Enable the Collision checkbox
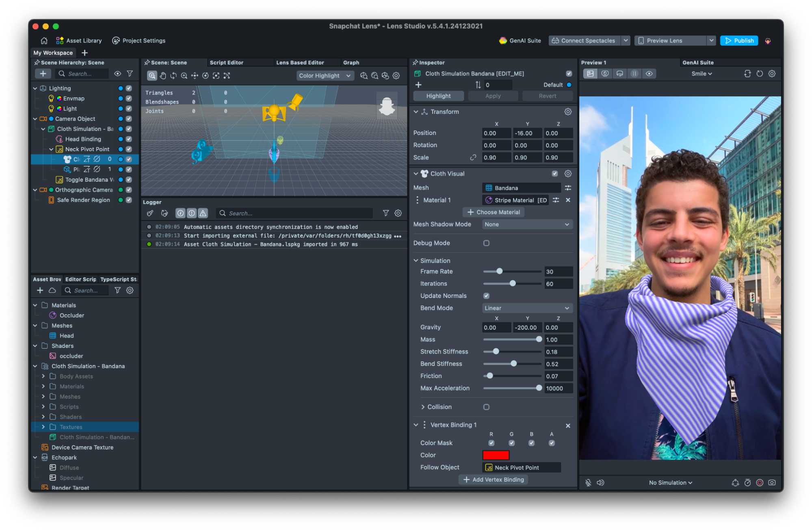Viewport: 812px width, 530px height. click(486, 407)
